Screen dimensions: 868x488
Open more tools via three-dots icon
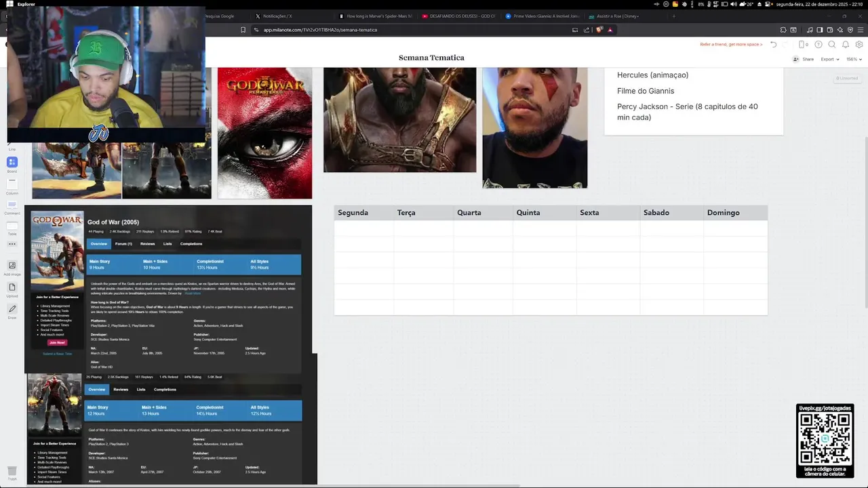(12, 244)
